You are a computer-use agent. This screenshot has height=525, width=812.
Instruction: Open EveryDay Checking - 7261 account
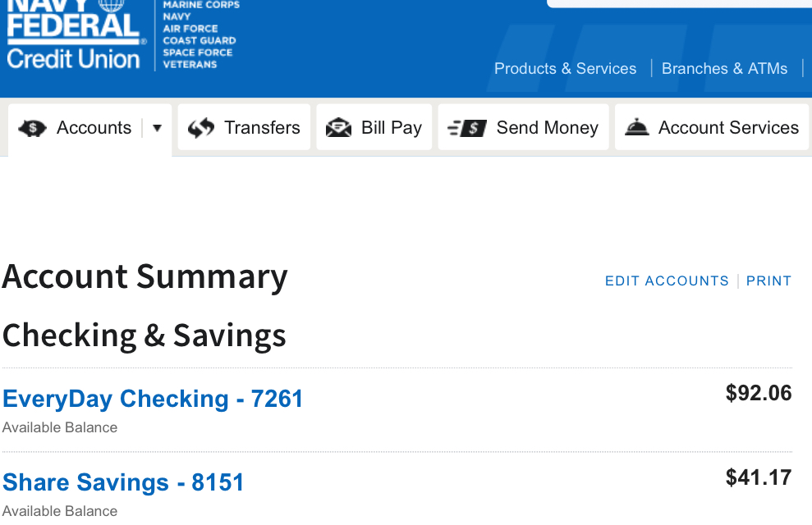coord(153,399)
